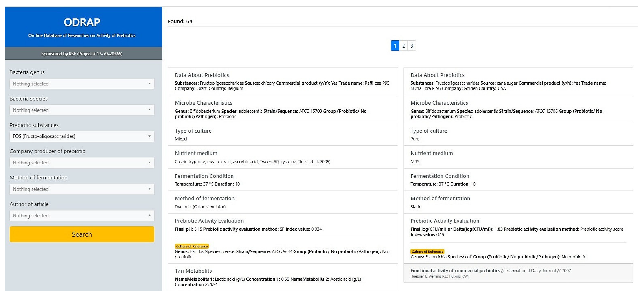Click the caret arrow in Method of fermentation
644x299 pixels.
click(x=149, y=189)
